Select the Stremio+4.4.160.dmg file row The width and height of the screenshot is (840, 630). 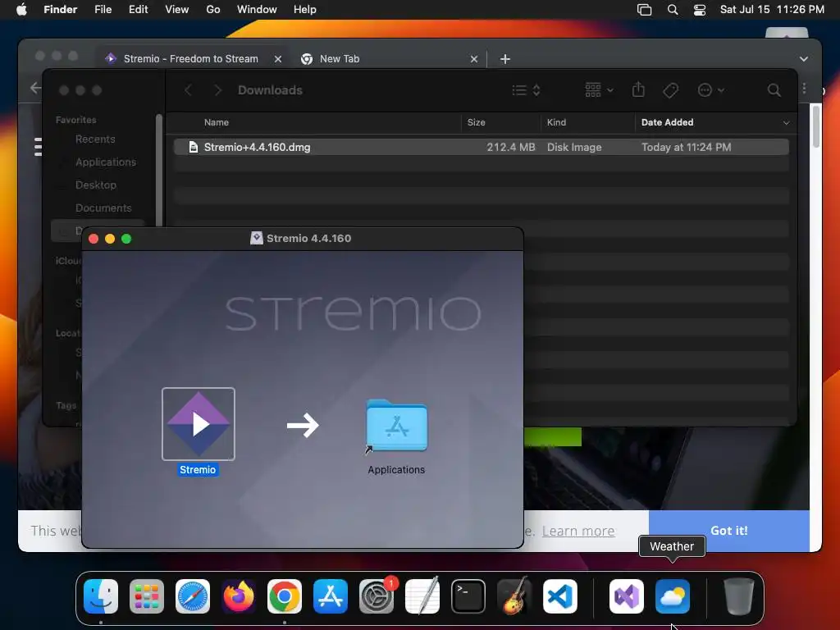pos(481,148)
